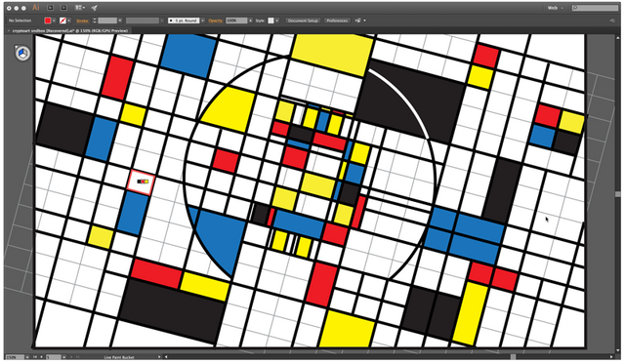This screenshot has width=625, height=364.
Task: Go to the first artboard button
Action: tap(35, 357)
